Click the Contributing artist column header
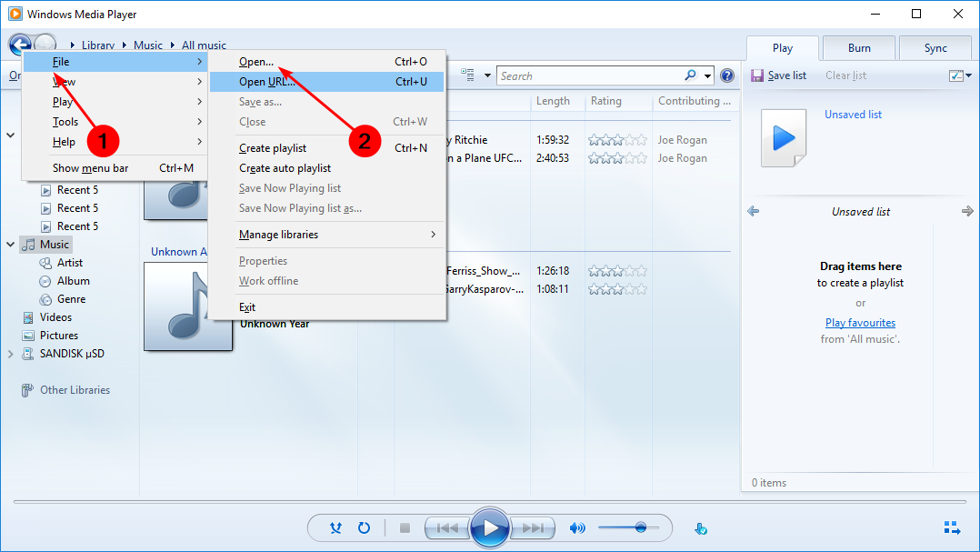Image resolution: width=980 pixels, height=552 pixels. pyautogui.click(x=694, y=101)
